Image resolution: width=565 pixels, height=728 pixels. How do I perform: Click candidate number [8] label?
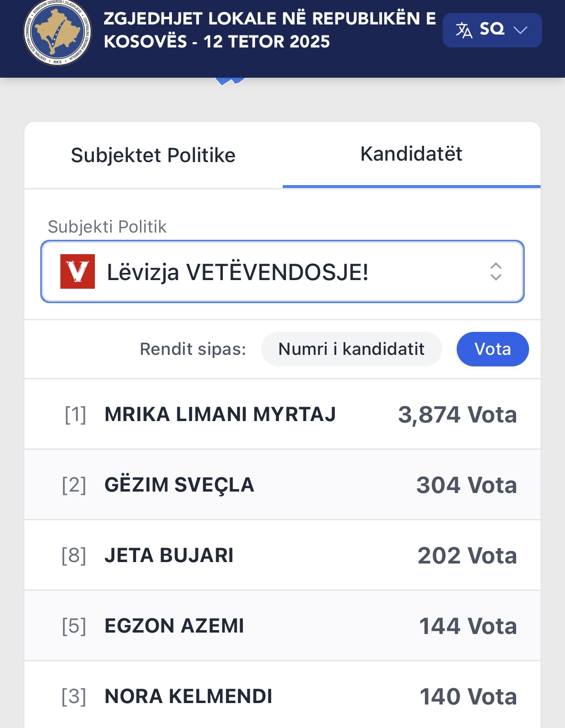click(74, 555)
